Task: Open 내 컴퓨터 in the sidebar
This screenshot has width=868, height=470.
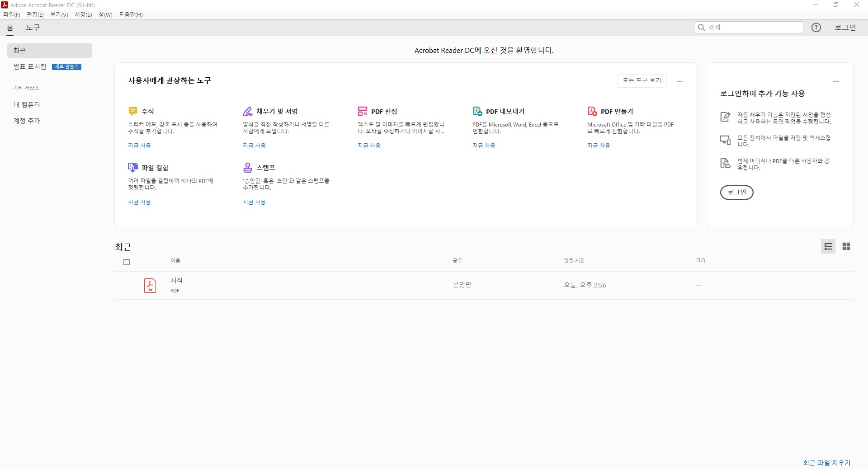Action: pos(27,104)
